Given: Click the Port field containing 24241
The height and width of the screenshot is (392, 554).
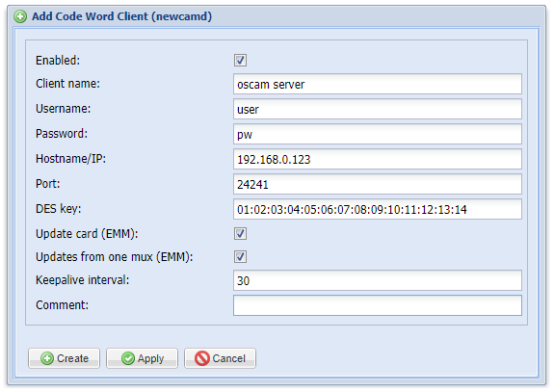Looking at the screenshot, I should coord(378,184).
